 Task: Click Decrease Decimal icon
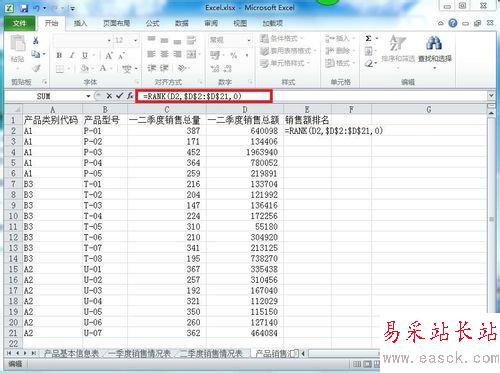tap(228, 69)
